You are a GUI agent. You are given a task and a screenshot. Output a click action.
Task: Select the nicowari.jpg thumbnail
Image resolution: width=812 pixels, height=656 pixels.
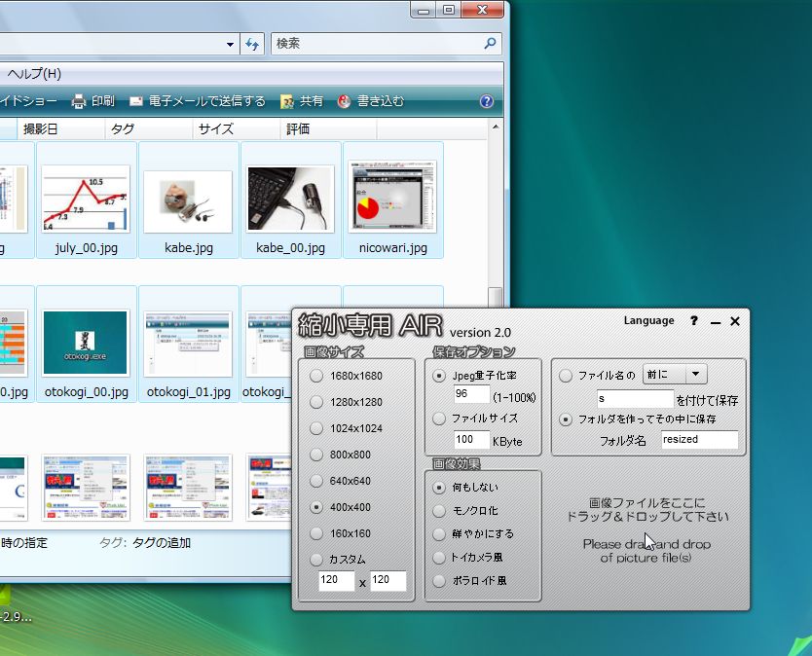[393, 200]
